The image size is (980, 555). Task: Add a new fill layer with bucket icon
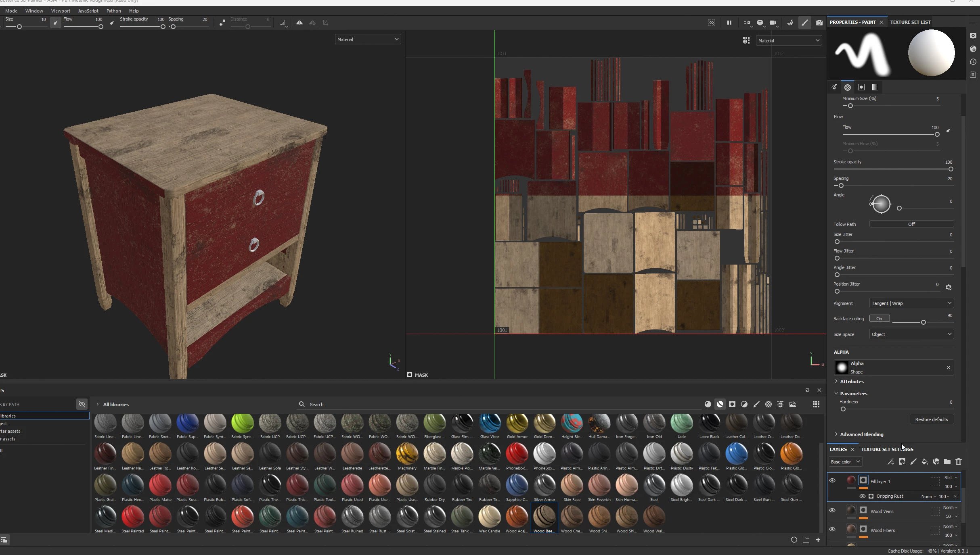point(925,461)
